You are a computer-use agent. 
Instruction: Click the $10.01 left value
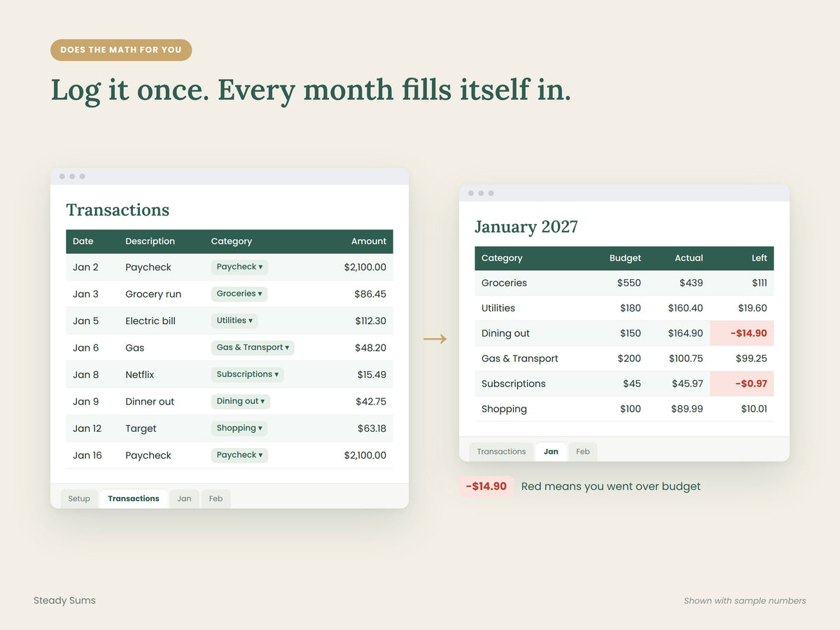(x=754, y=409)
